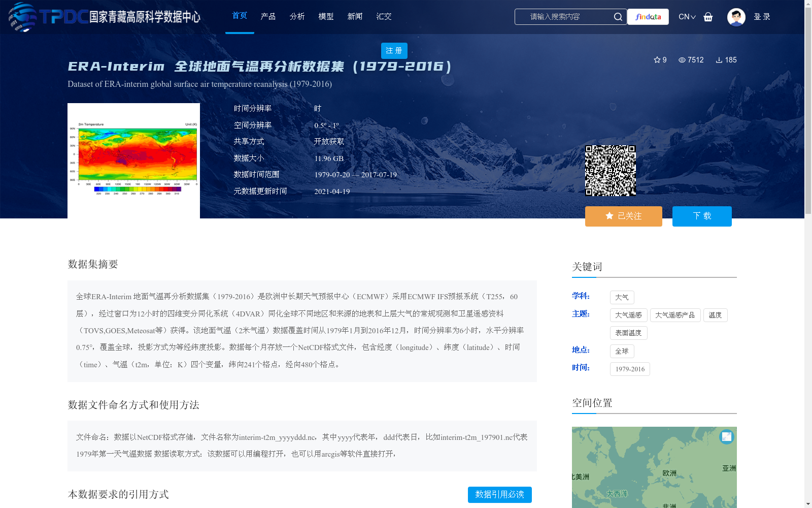Click the star favorites count icon
The image size is (812, 508).
(657, 60)
